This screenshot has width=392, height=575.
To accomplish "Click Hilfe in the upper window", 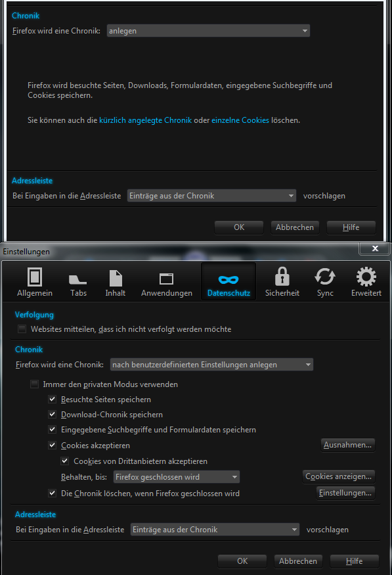I will [x=351, y=227].
